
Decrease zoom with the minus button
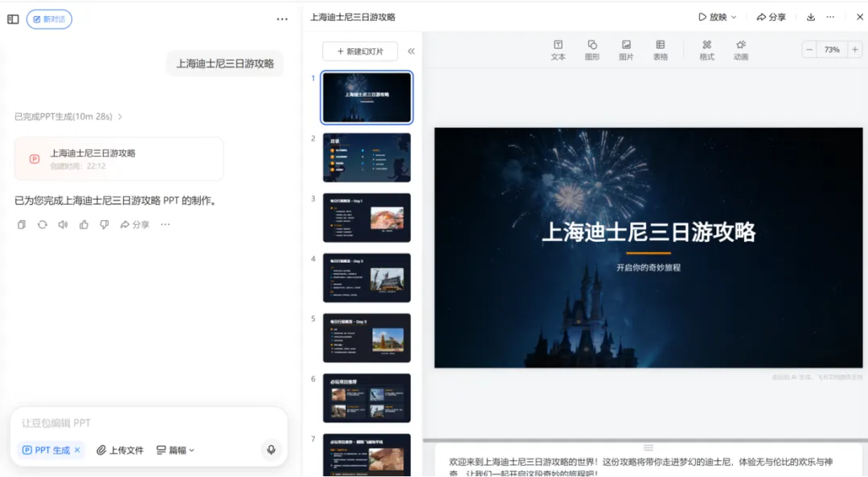(809, 50)
